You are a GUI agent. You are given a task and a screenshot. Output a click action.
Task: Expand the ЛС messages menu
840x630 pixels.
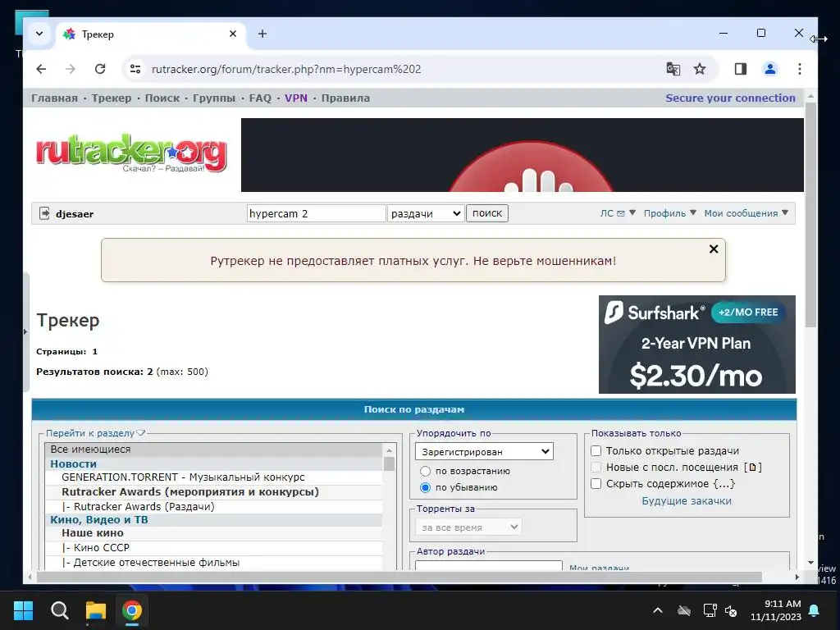point(618,213)
